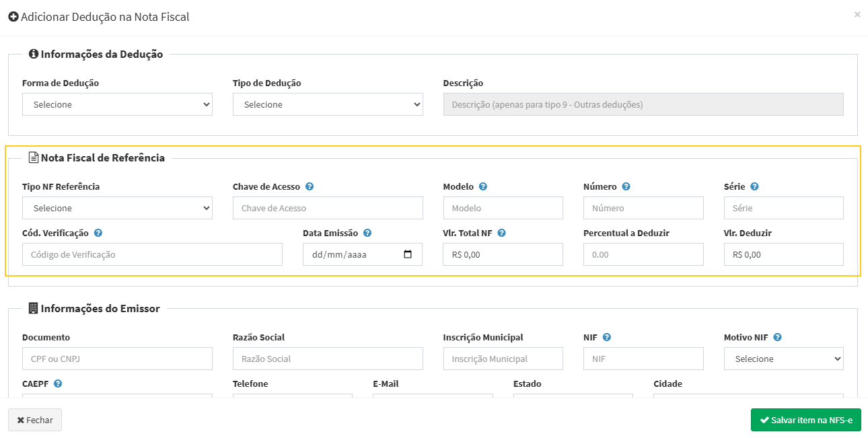Click help icon beside Modelo label

tap(483, 187)
